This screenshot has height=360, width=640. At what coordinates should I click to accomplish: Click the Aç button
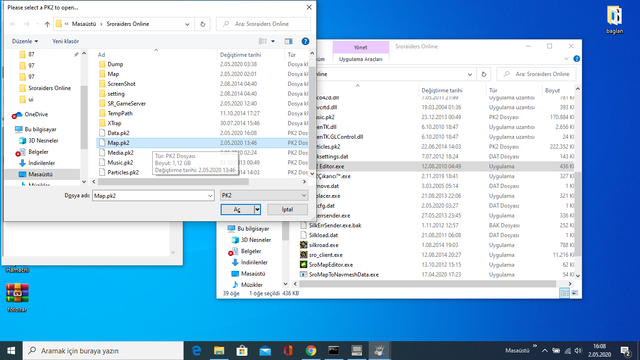(x=237, y=209)
